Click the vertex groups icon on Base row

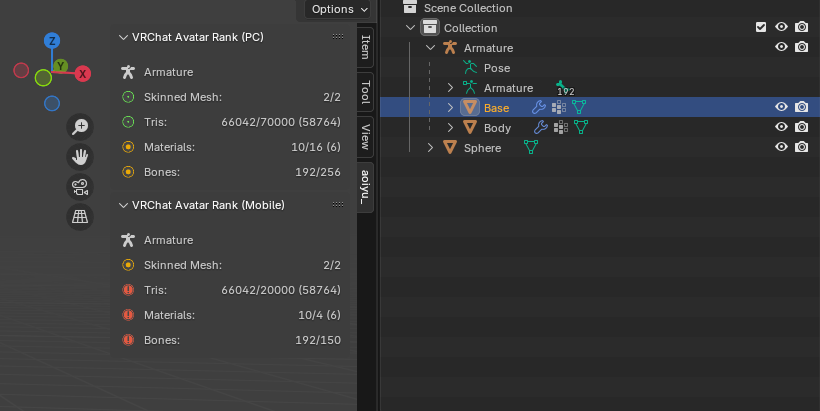(x=559, y=107)
